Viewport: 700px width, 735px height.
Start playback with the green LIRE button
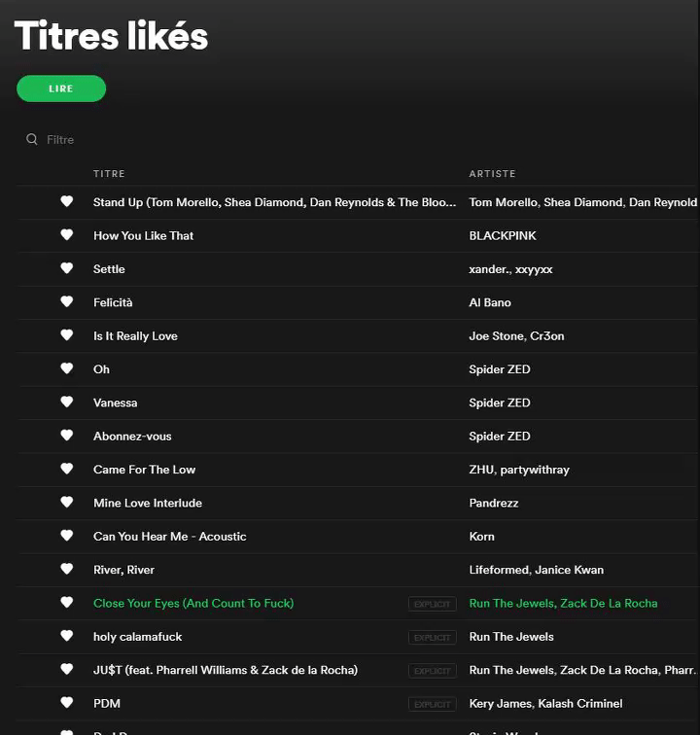61,88
